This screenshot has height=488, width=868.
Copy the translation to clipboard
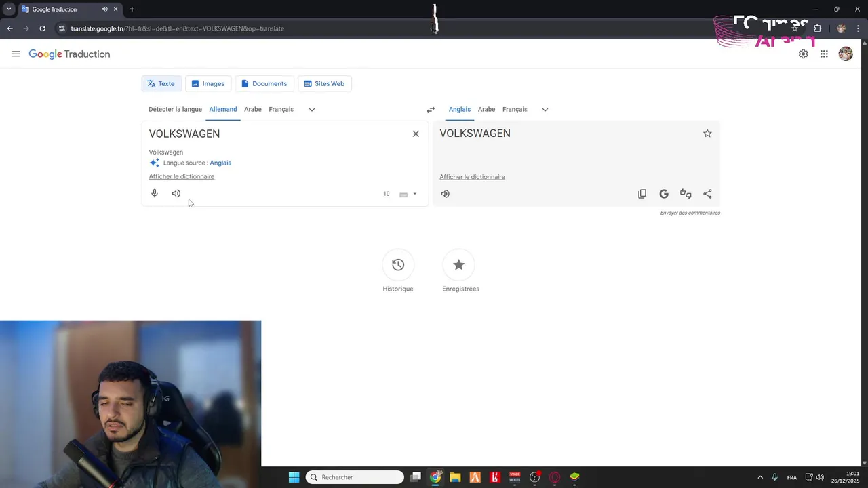(x=642, y=194)
